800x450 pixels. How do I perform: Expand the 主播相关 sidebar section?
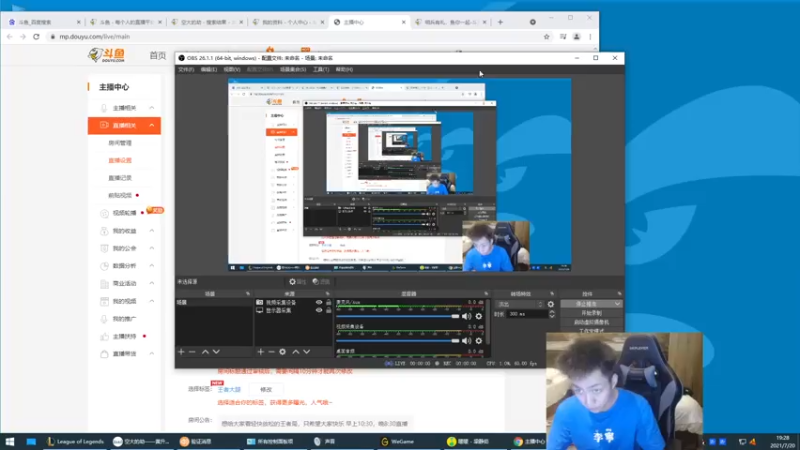[x=152, y=108]
